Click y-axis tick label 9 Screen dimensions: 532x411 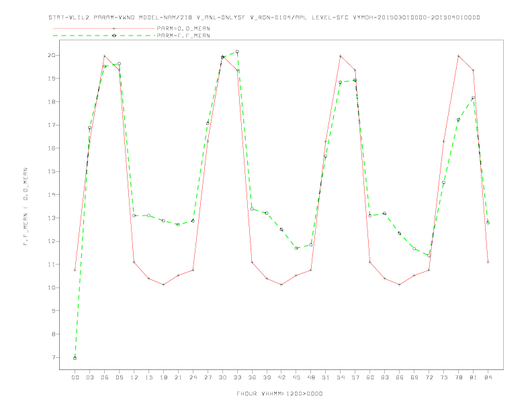[54, 311]
